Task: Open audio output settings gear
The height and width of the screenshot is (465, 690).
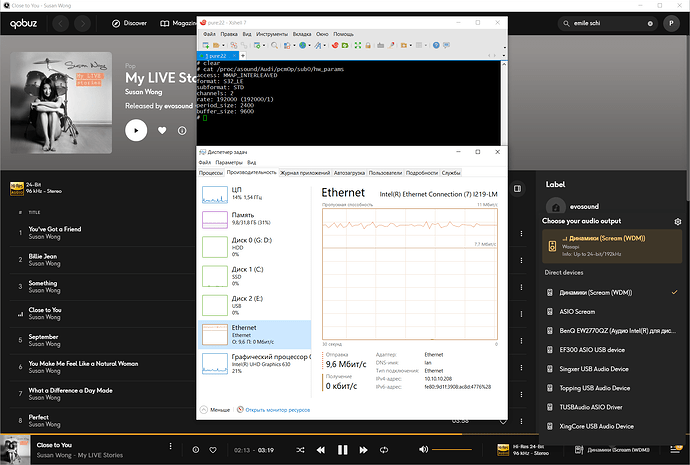Action: point(678,222)
